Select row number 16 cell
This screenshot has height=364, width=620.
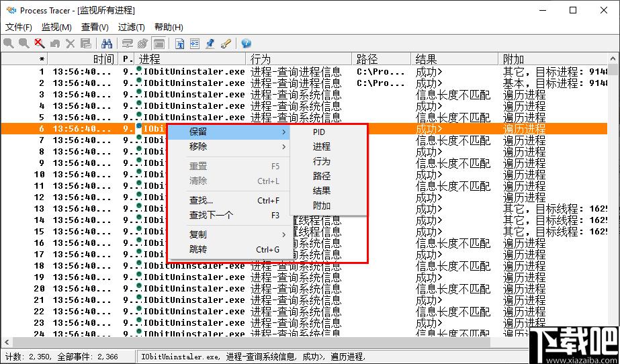pos(39,243)
